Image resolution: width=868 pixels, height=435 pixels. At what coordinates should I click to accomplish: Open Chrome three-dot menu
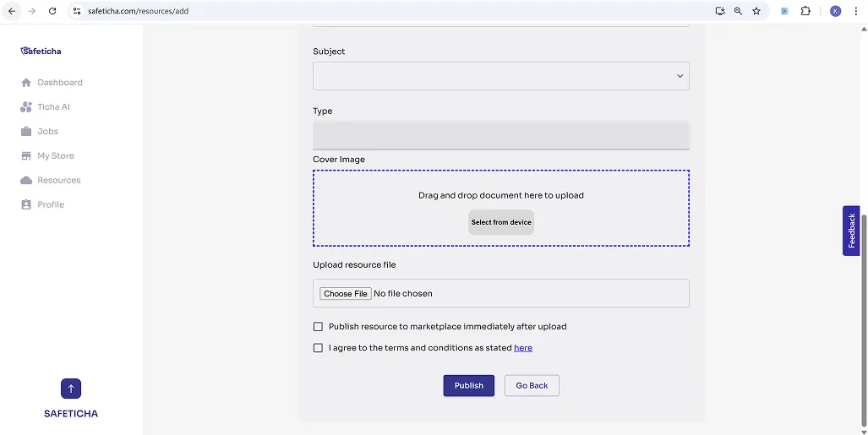point(856,11)
